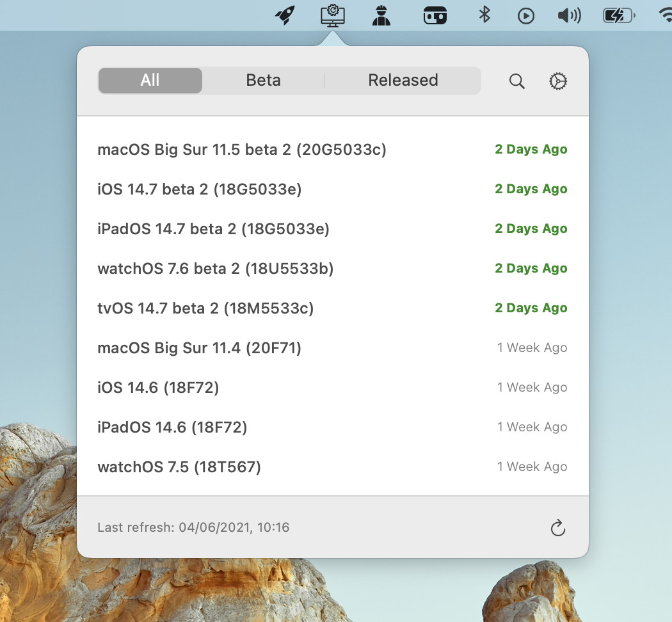Image resolution: width=672 pixels, height=622 pixels.
Task: Click '2 Days Ago' beside macOS 11.5 beta
Action: [x=531, y=149]
